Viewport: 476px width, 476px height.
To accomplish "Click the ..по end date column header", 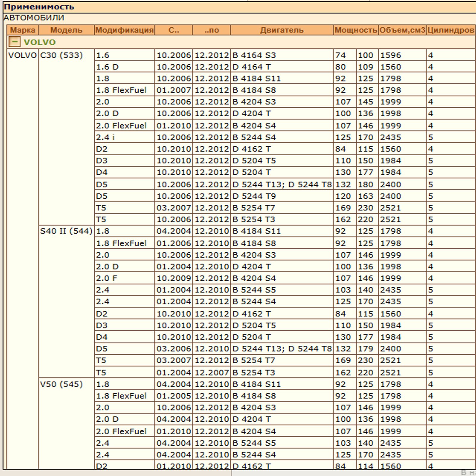I will [x=212, y=30].
